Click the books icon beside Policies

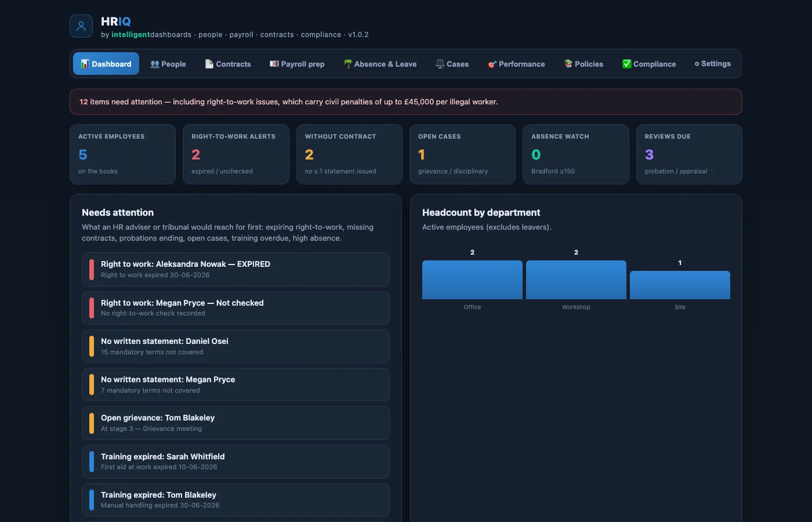[568, 64]
